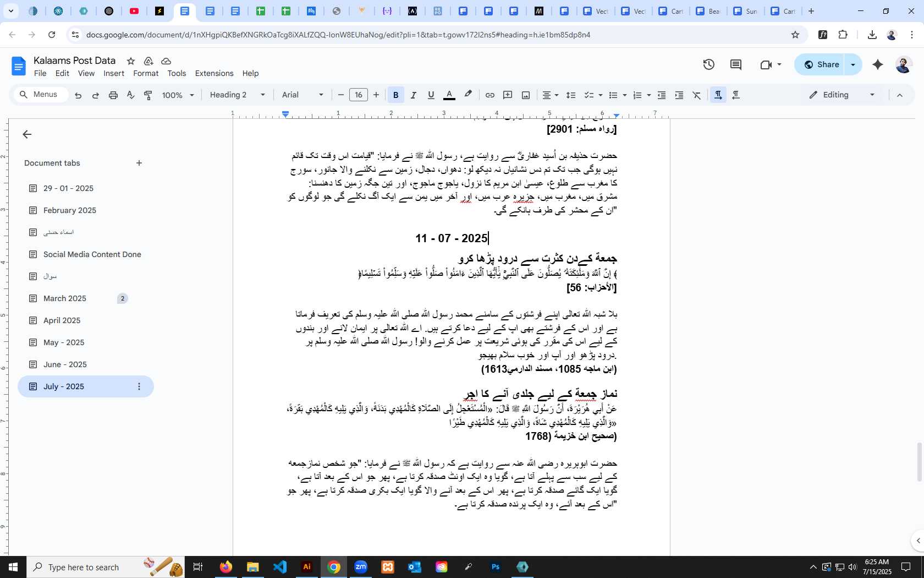Open the text alignment dropdown
924x578 pixels.
click(x=550, y=95)
